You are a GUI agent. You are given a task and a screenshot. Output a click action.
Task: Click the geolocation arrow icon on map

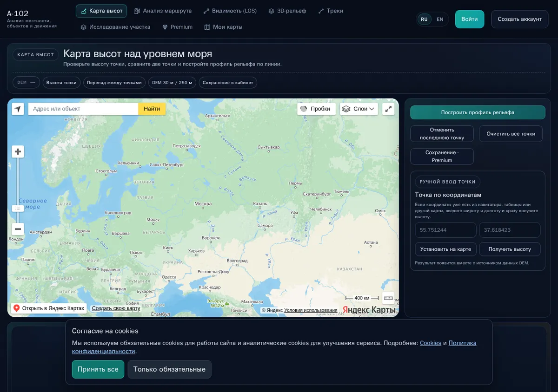click(x=18, y=109)
